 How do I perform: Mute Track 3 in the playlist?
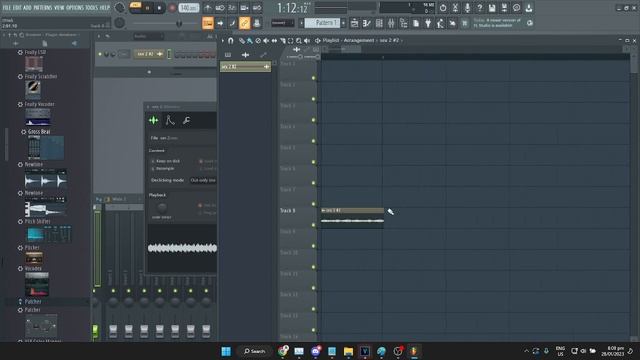313,120
